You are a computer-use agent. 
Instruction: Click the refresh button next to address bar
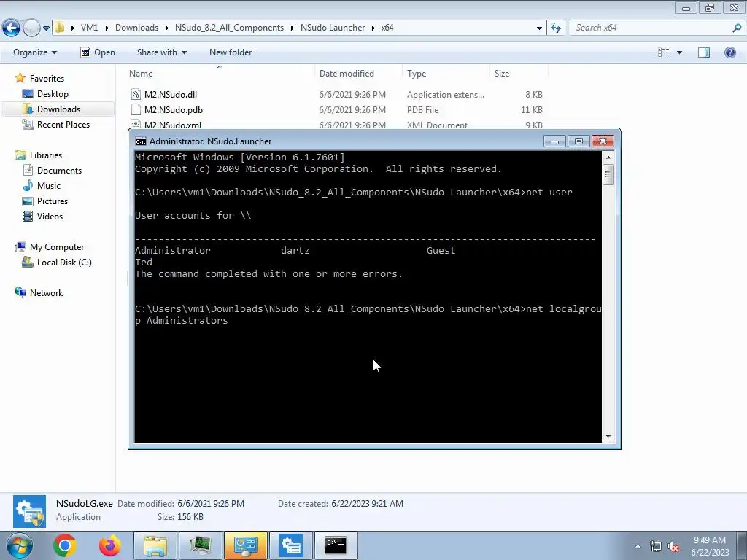[555, 28]
